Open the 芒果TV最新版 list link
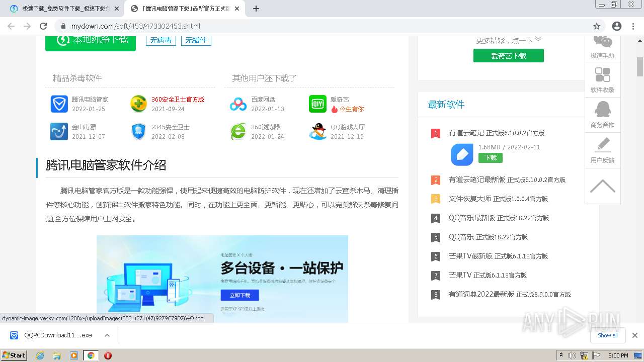The image size is (644, 362). [x=498, y=256]
